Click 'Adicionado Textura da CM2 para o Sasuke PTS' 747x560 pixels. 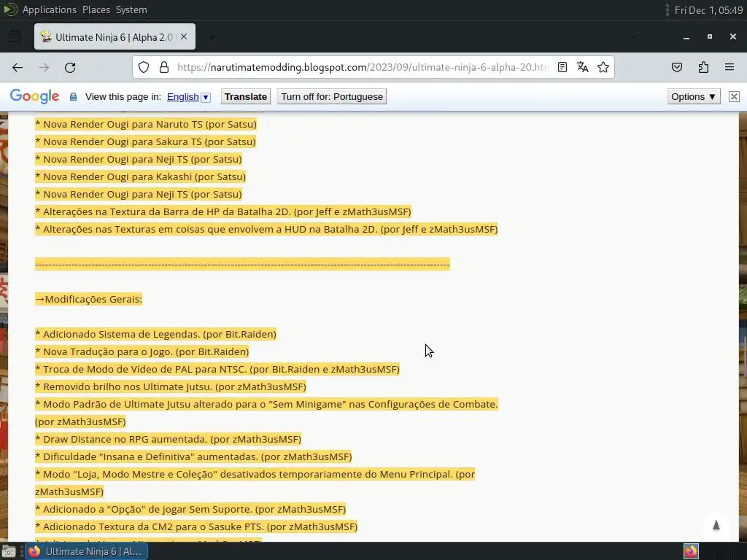click(196, 526)
